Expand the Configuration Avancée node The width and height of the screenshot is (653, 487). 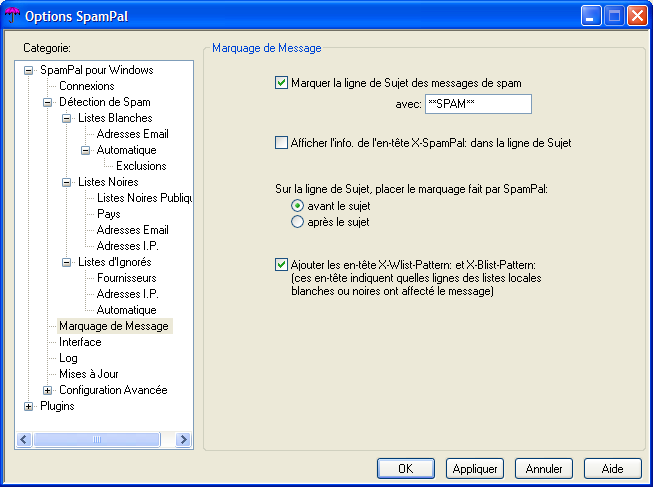(x=47, y=390)
